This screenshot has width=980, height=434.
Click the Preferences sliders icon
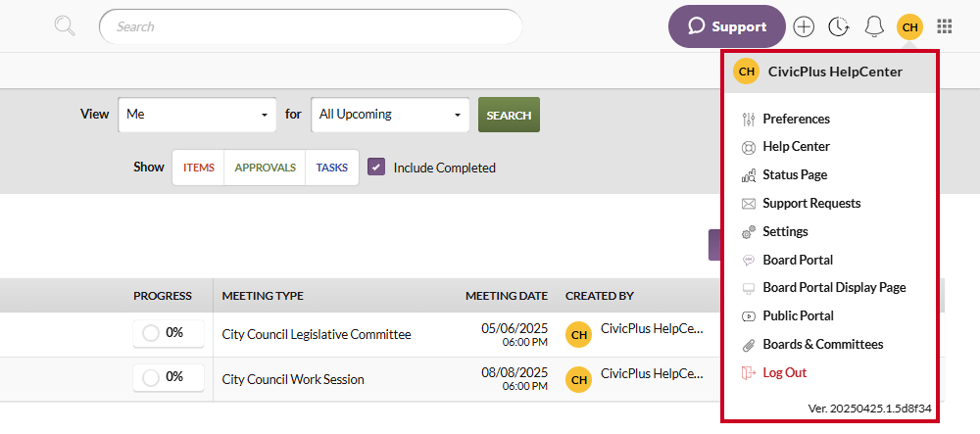coord(748,119)
